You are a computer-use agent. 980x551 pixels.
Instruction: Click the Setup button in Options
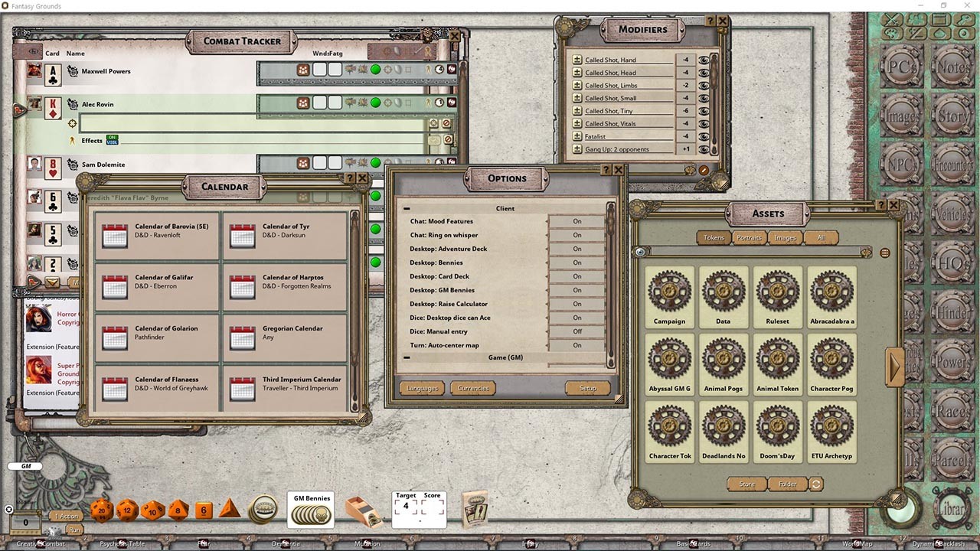coord(588,388)
